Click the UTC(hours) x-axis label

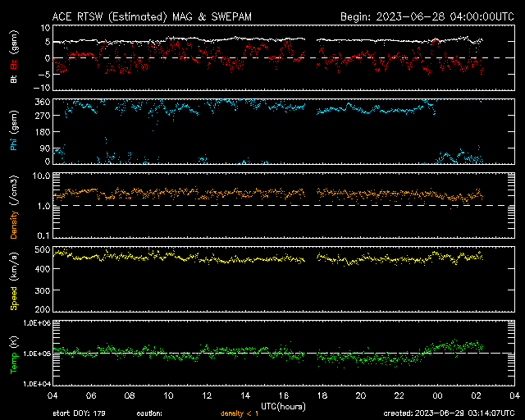[283, 405]
